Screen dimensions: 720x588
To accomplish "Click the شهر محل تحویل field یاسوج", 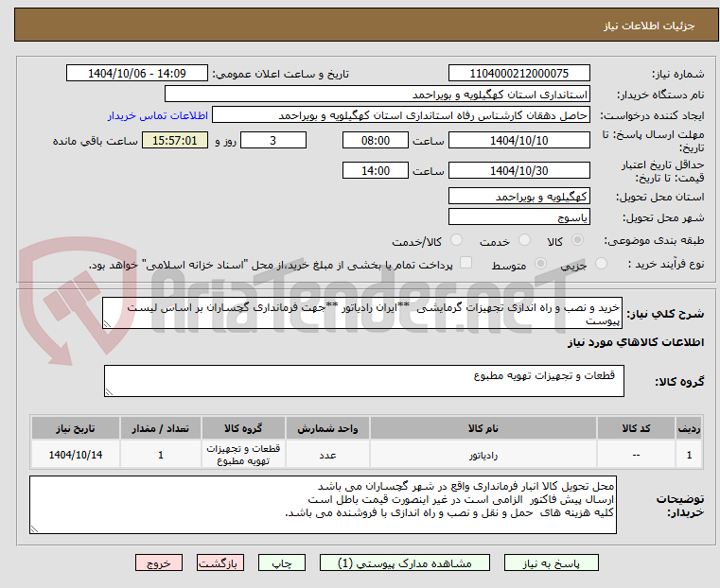I will coord(518,216).
